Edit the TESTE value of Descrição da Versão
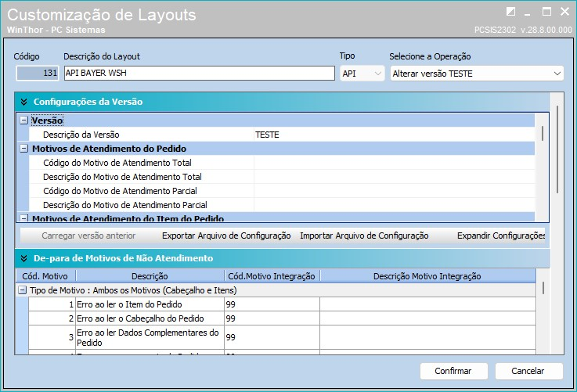Viewport: 577px width, 392px height. [394, 135]
